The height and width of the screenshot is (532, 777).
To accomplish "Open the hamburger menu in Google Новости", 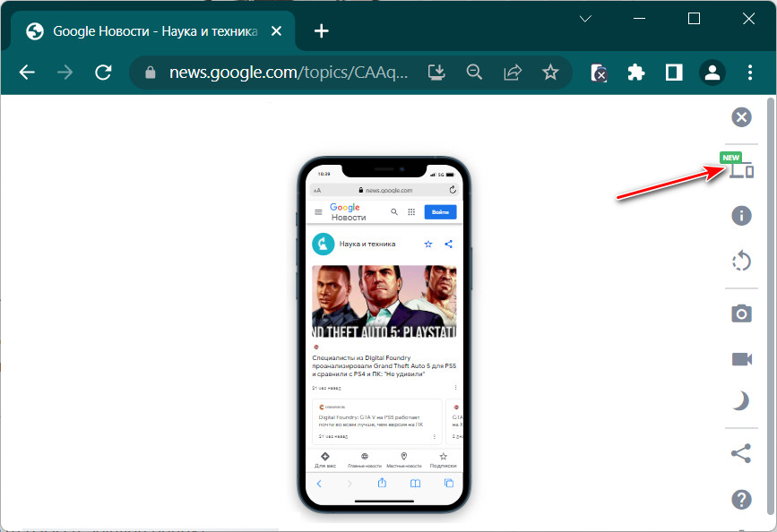I will (x=318, y=212).
